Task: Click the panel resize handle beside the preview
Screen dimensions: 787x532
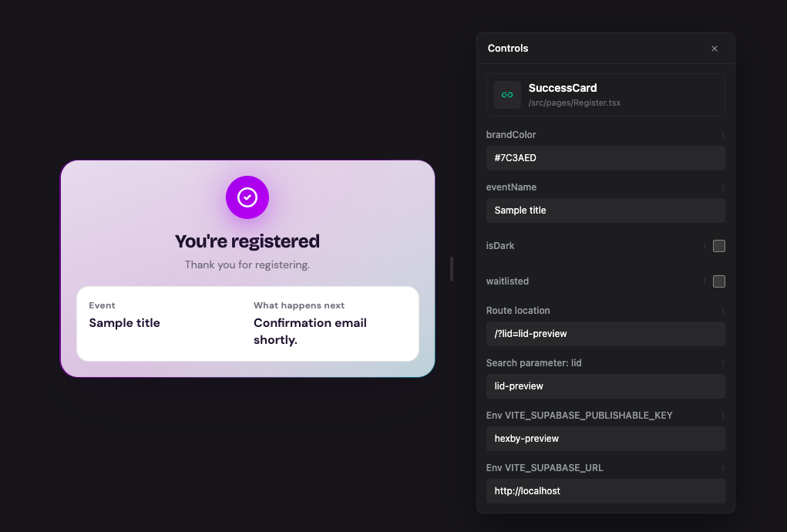Action: pyautogui.click(x=452, y=269)
